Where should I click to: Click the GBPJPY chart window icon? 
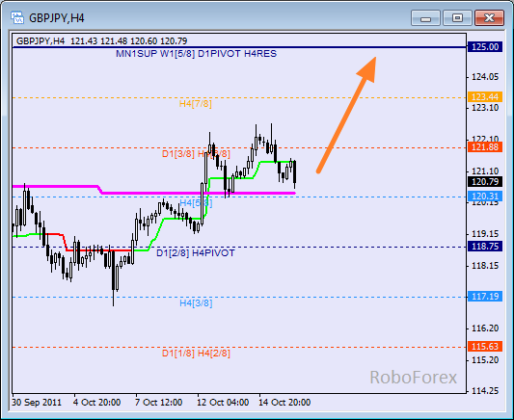pyautogui.click(x=17, y=17)
